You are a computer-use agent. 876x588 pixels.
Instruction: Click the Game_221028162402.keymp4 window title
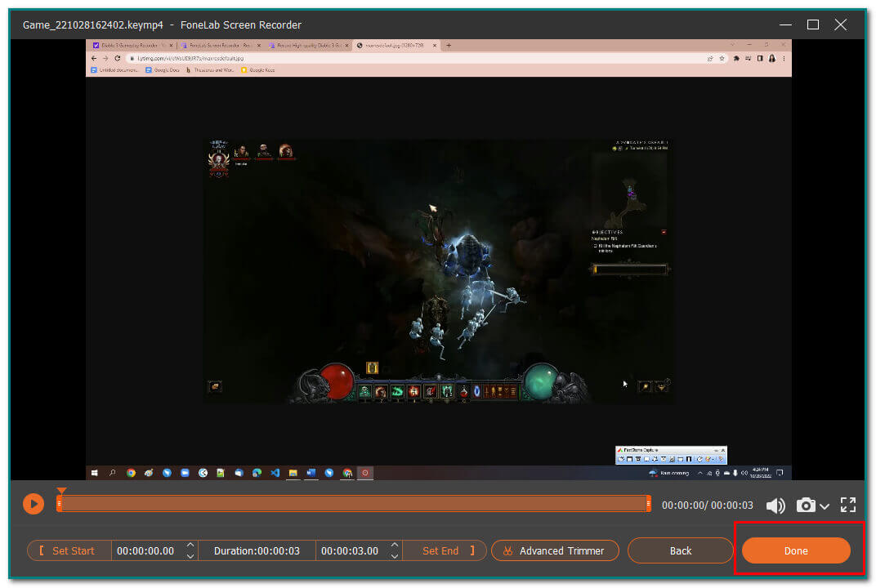pos(92,24)
